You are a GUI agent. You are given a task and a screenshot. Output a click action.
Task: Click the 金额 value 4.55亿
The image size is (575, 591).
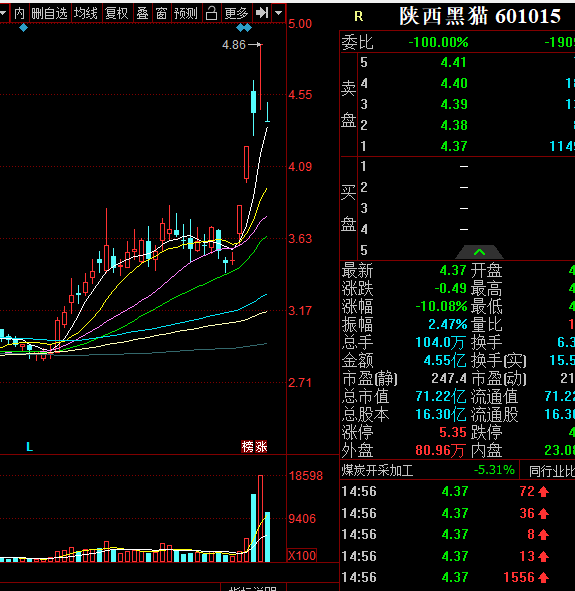pyautogui.click(x=445, y=360)
